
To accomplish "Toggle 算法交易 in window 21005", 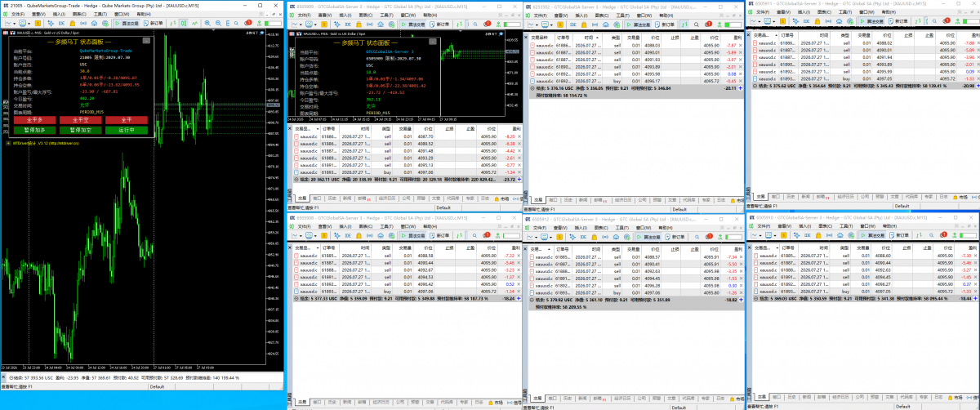I will tap(127, 23).
